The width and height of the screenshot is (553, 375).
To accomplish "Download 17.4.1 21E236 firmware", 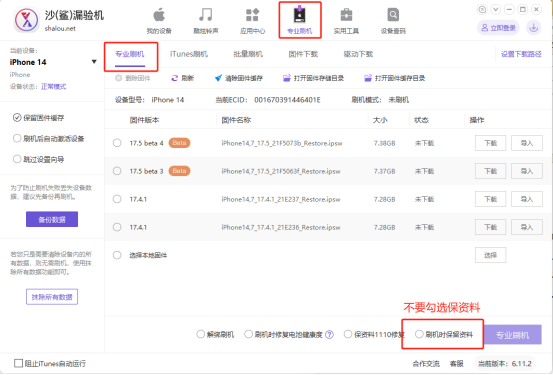I will (491, 227).
